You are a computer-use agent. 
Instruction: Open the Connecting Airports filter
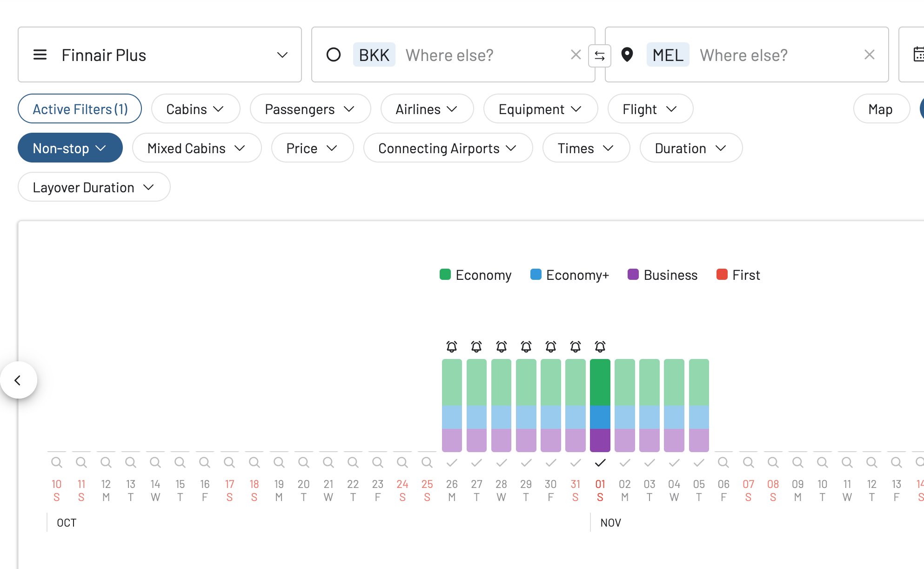point(448,148)
